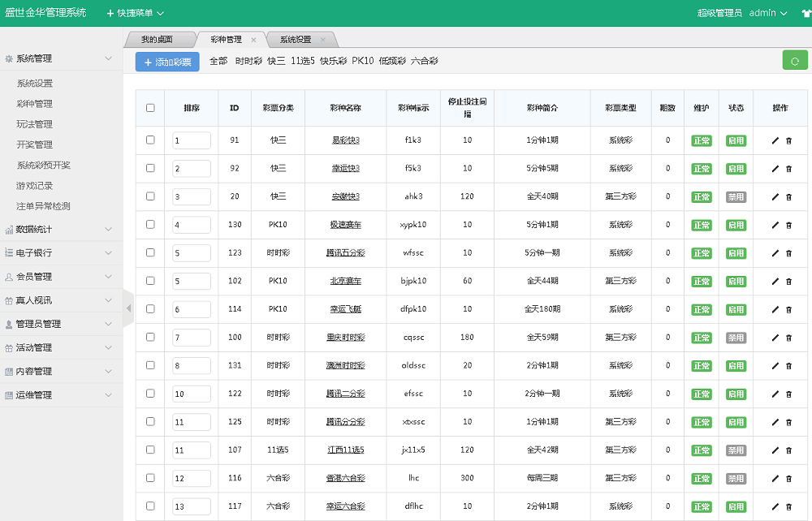Open the admin user dropdown
812x521 pixels.
[x=767, y=13]
